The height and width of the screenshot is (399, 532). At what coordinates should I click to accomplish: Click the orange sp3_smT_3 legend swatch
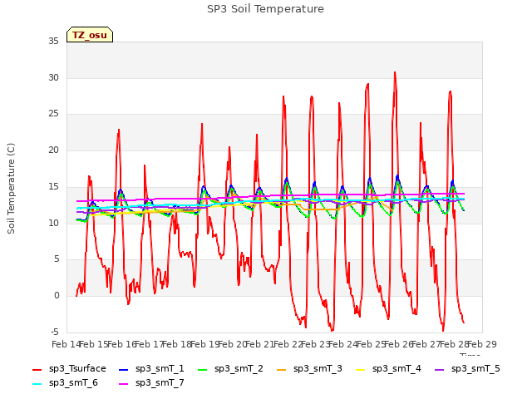pos(282,369)
